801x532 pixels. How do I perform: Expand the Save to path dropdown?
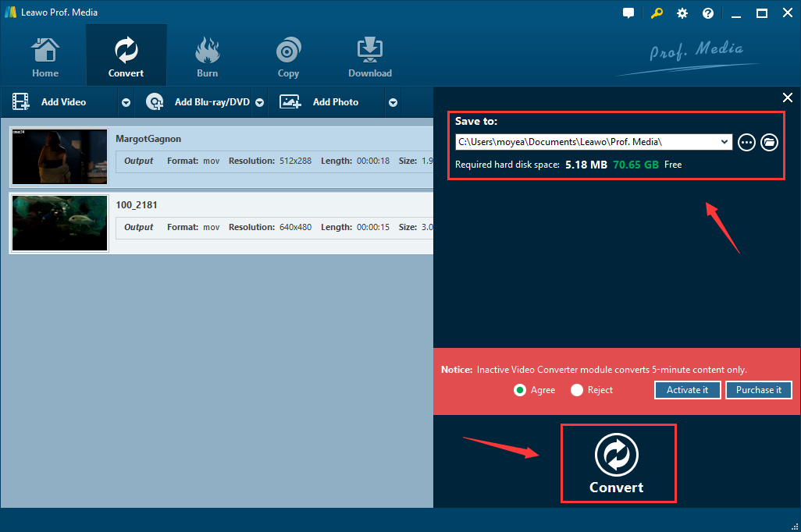tap(725, 142)
